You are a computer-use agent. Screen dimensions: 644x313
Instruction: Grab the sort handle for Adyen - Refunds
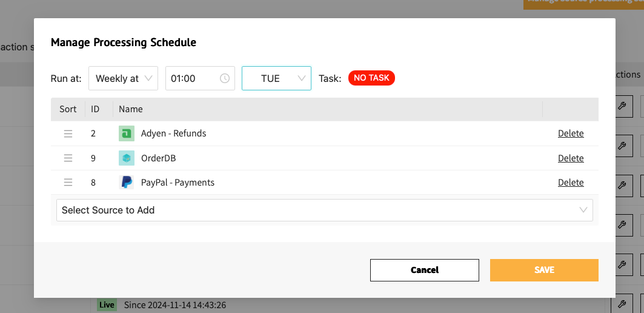(68, 133)
